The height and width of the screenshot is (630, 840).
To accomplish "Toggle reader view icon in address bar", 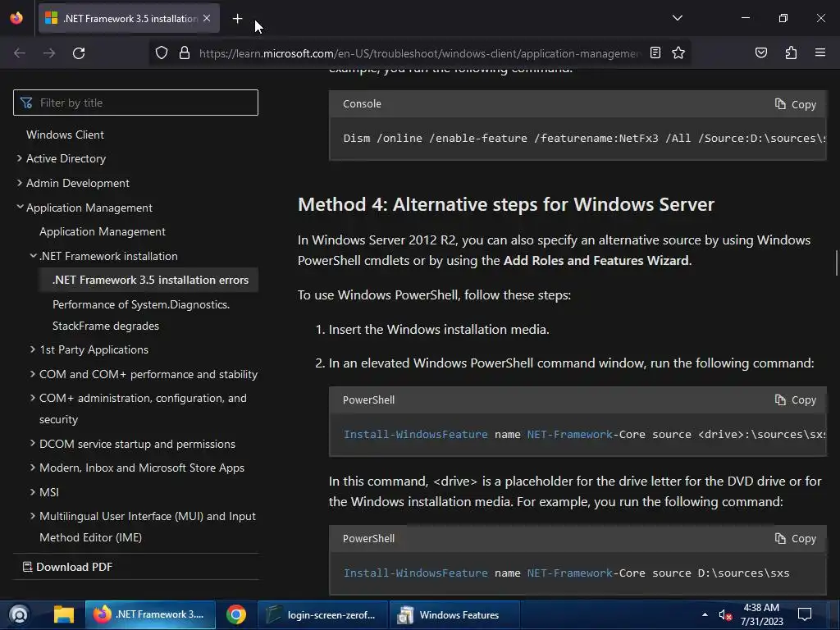I will [655, 52].
